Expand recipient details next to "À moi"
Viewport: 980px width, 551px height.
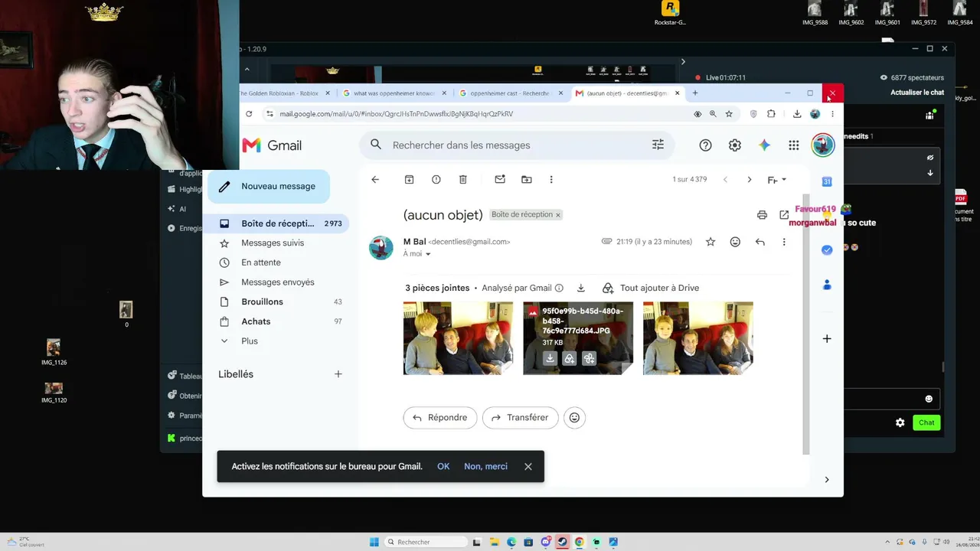(x=428, y=254)
